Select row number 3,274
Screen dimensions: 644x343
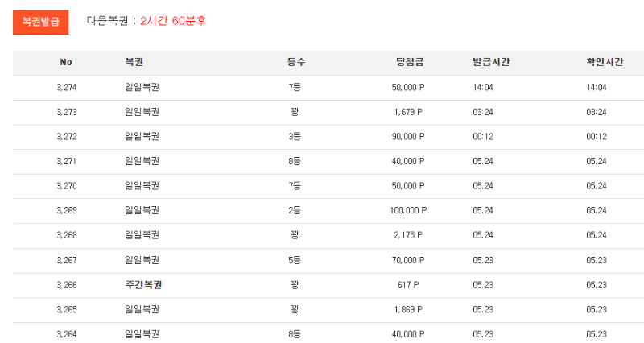67,87
